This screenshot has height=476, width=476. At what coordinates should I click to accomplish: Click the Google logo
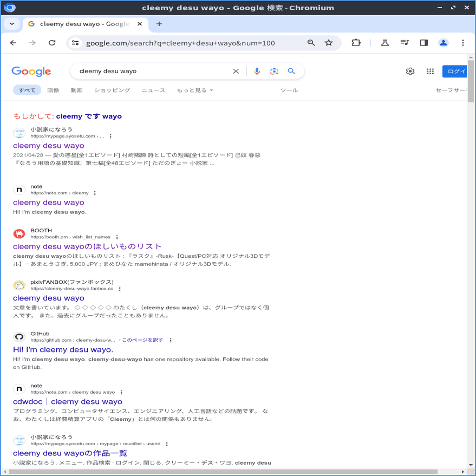tap(31, 71)
